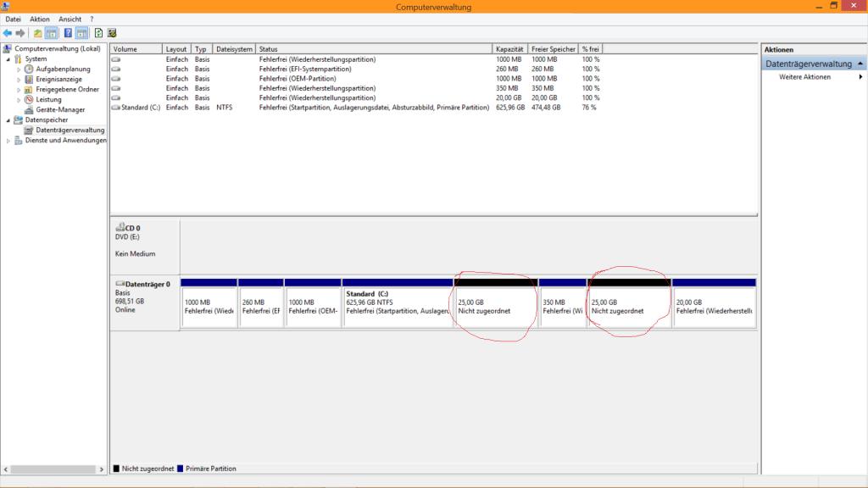
Task: Click the Refresh icon in toolbar
Action: tap(98, 33)
